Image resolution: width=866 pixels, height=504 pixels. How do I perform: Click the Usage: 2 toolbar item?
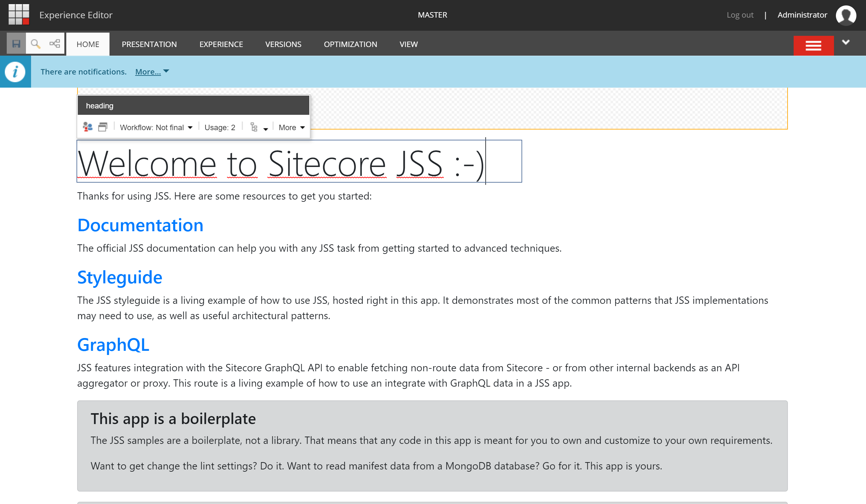(220, 127)
